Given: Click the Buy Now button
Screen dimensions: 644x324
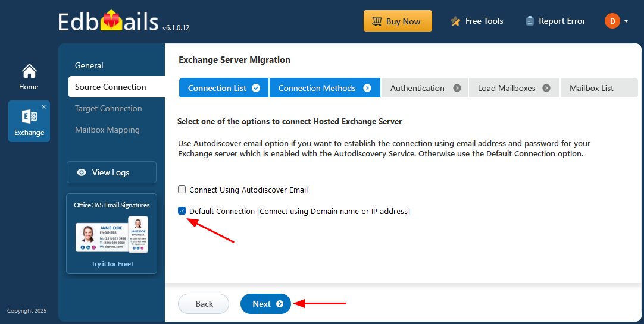Looking at the screenshot, I should 398,21.
